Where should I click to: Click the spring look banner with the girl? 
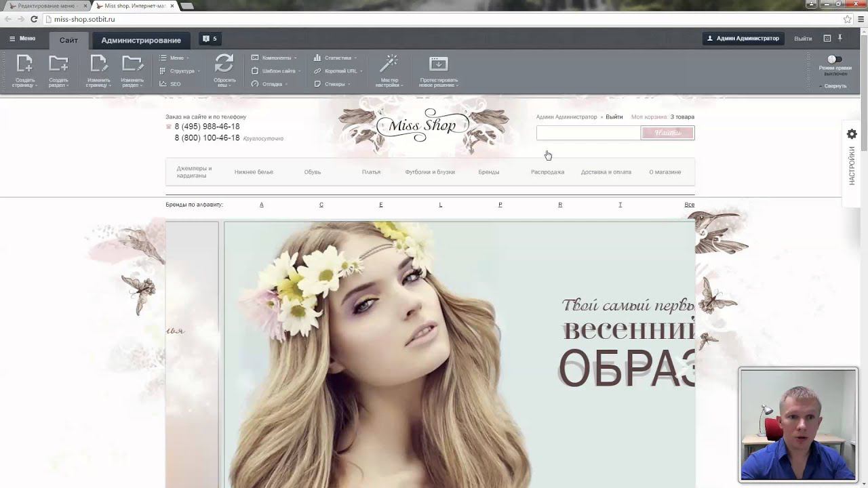pos(460,354)
